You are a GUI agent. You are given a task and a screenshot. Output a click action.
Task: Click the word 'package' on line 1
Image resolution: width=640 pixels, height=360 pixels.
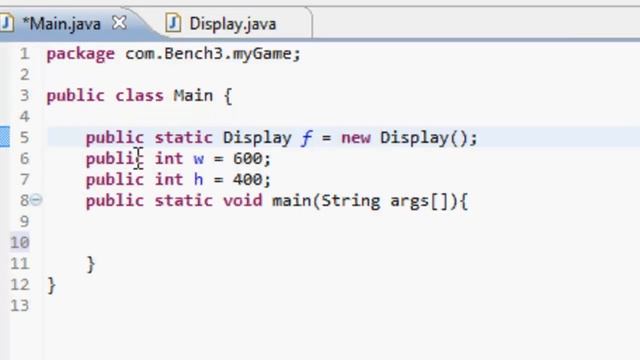click(x=80, y=54)
